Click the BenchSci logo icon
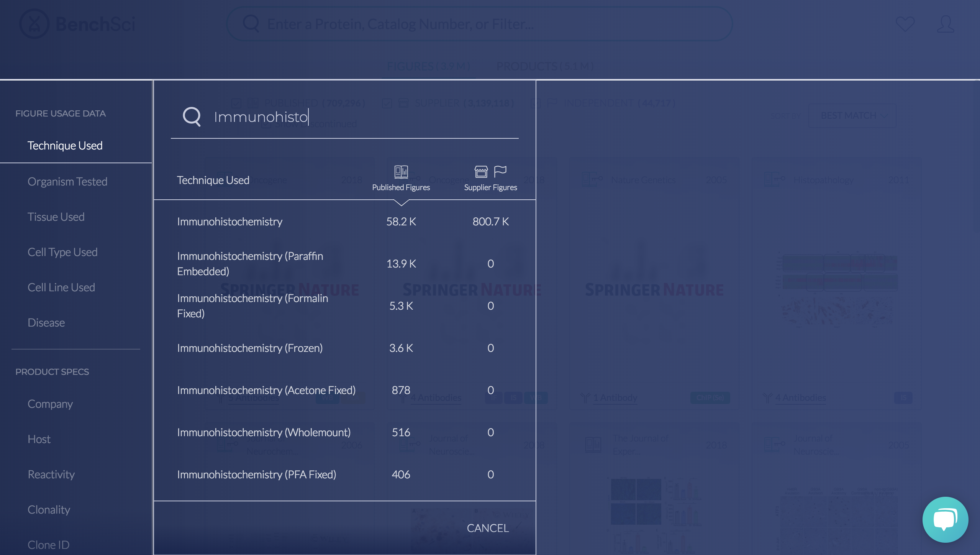Image resolution: width=980 pixels, height=555 pixels. point(34,24)
